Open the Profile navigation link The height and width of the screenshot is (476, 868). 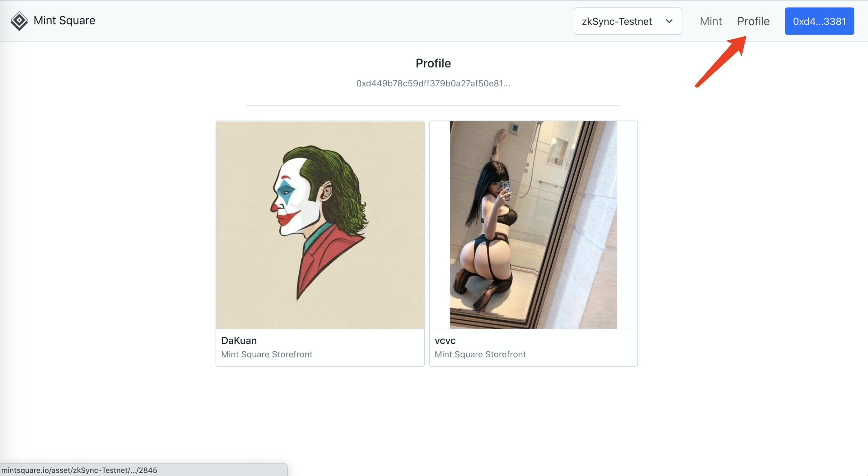(x=753, y=21)
